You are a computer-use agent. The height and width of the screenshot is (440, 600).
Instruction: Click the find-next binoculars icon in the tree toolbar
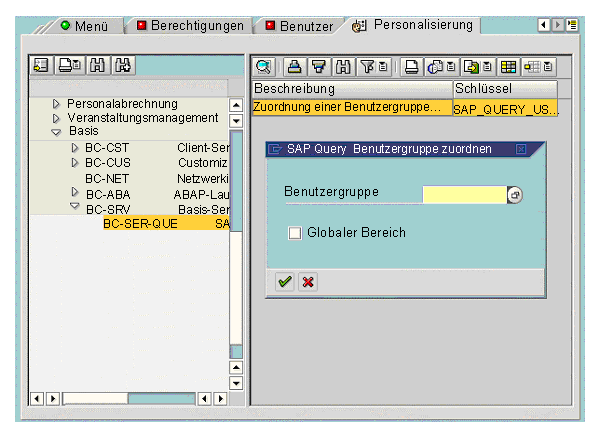click(123, 65)
